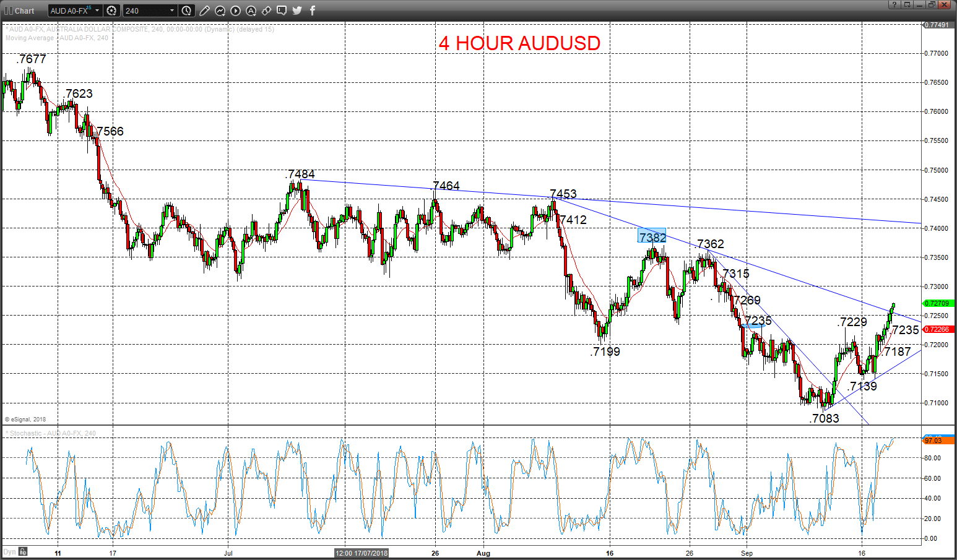Click the link chain icon in toolbar
This screenshot has width=957, height=560.
(x=266, y=11)
